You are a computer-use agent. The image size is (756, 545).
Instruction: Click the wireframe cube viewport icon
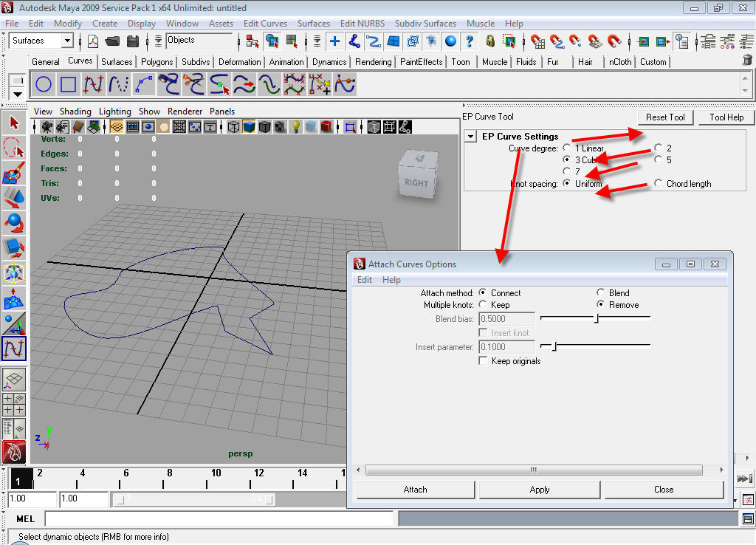(233, 127)
